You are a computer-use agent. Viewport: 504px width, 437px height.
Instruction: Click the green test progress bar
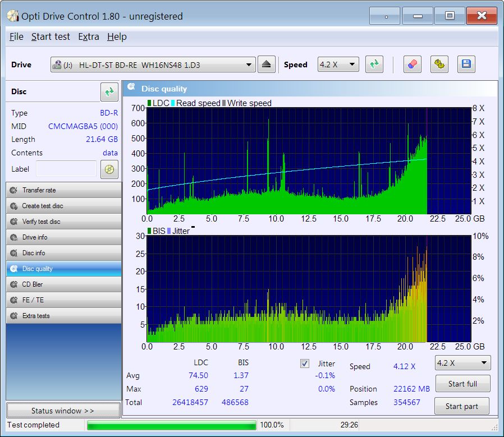(x=171, y=425)
